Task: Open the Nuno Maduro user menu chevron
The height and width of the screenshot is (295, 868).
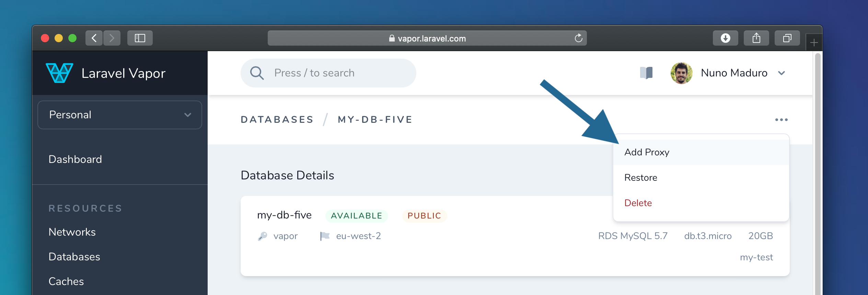Action: [x=782, y=73]
